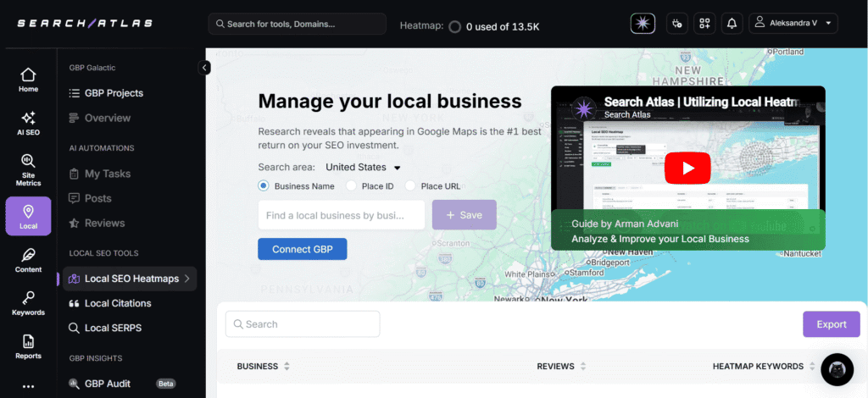Open the sparkle AI assistant icon
Viewport: 868px width, 398px height.
click(x=643, y=23)
